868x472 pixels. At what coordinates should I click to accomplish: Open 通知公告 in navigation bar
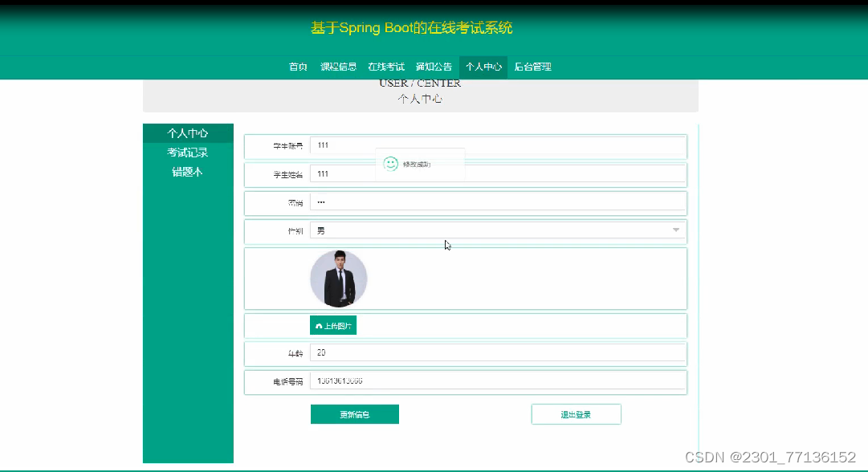[x=434, y=67]
